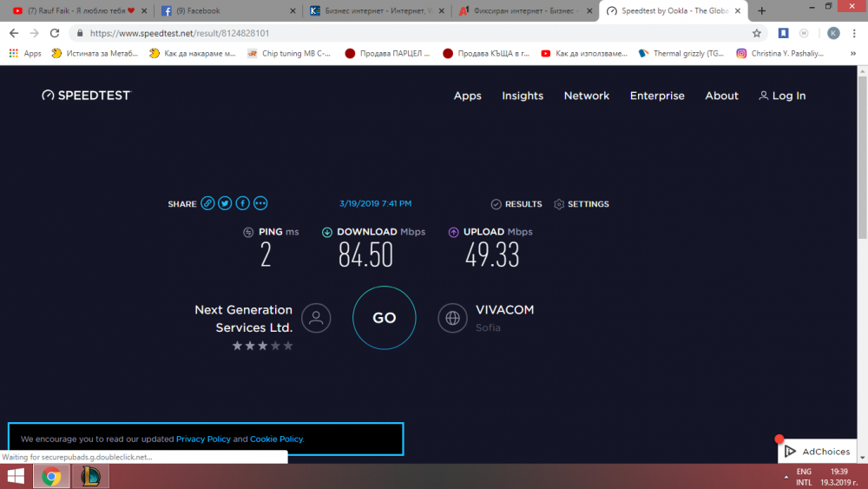868x489 pixels.
Task: Show hidden system tray icons
Action: click(x=786, y=477)
